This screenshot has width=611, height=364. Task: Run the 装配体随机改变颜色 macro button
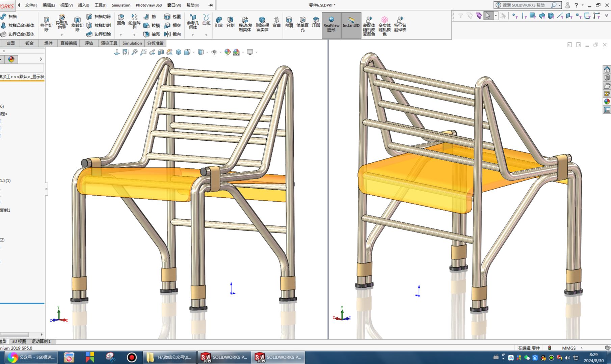[x=369, y=26]
